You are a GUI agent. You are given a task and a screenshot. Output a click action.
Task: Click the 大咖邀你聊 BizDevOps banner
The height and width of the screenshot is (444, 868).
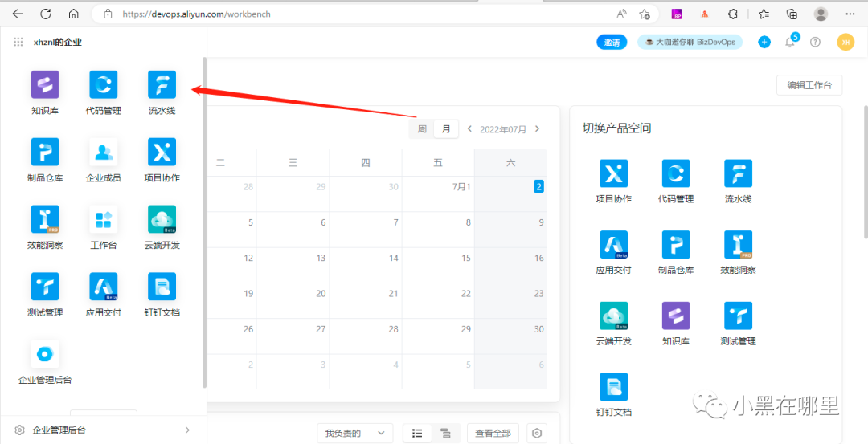(690, 42)
